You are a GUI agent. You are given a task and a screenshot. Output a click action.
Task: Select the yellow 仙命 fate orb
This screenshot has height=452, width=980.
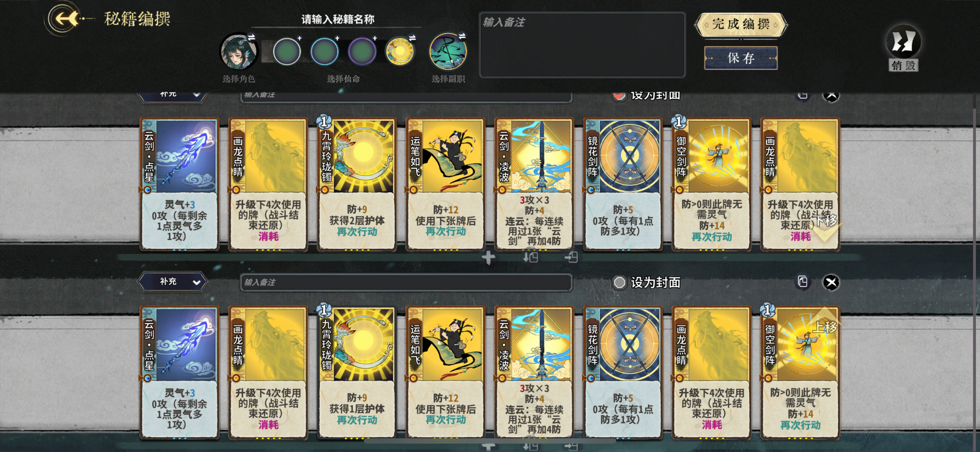pos(399,52)
